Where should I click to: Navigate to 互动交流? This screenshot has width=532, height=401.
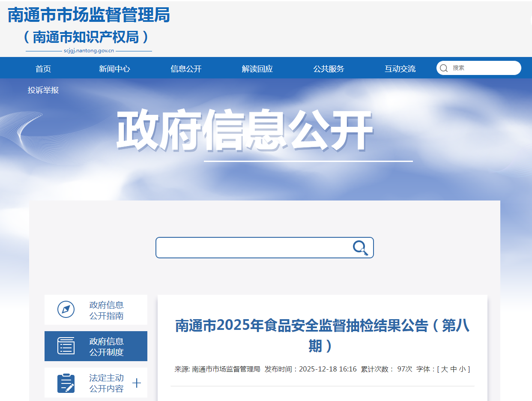[400, 69]
